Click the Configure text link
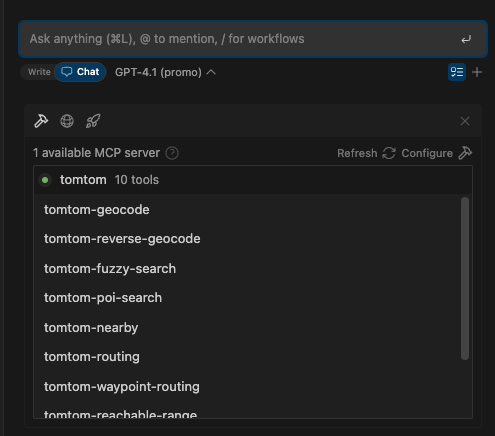Viewport: 495px width, 436px height. pos(427,153)
